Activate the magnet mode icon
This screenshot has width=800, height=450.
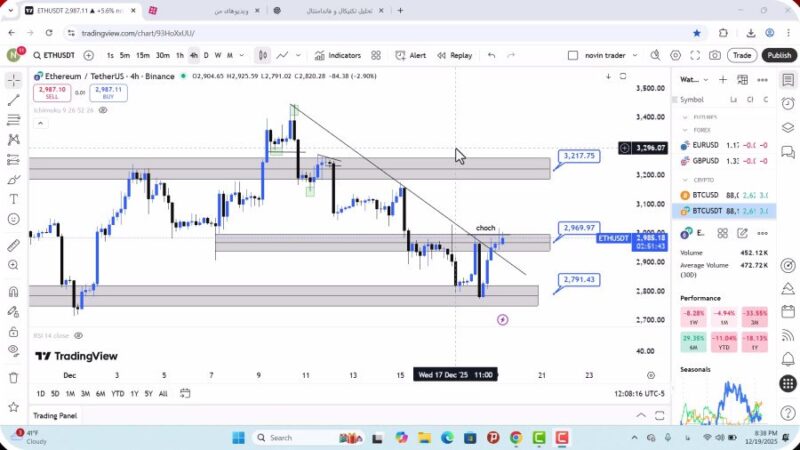click(x=13, y=292)
